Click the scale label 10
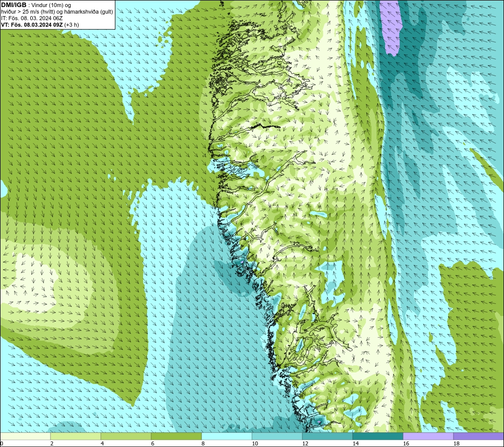 pyautogui.click(x=255, y=443)
